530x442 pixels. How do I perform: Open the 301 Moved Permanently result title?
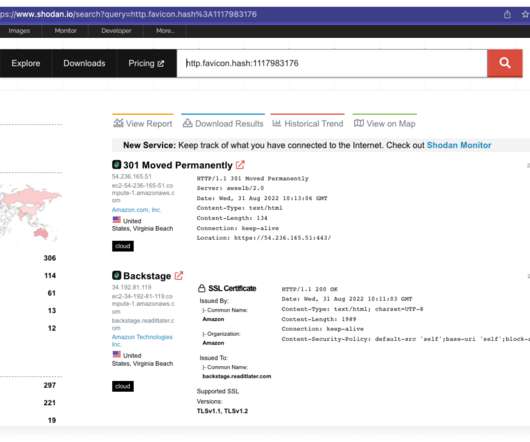click(x=178, y=165)
